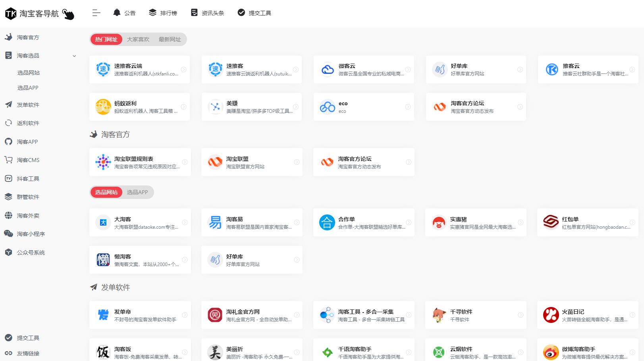Click the 淘客CMS cart sidebar icon

tap(8, 160)
